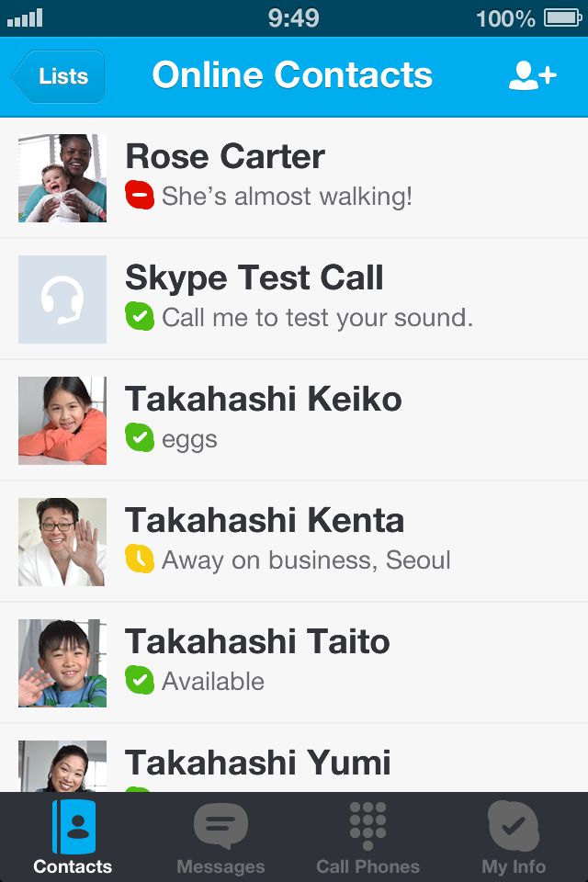Tap Takahashi Kenta's yellow away status icon
The height and width of the screenshot is (882, 588).
[140, 559]
